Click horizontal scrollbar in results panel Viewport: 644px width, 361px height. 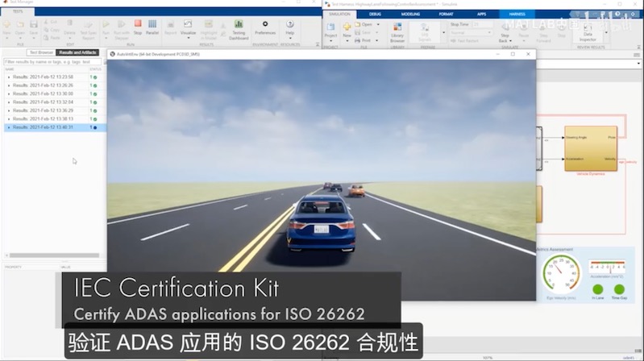(x=54, y=255)
